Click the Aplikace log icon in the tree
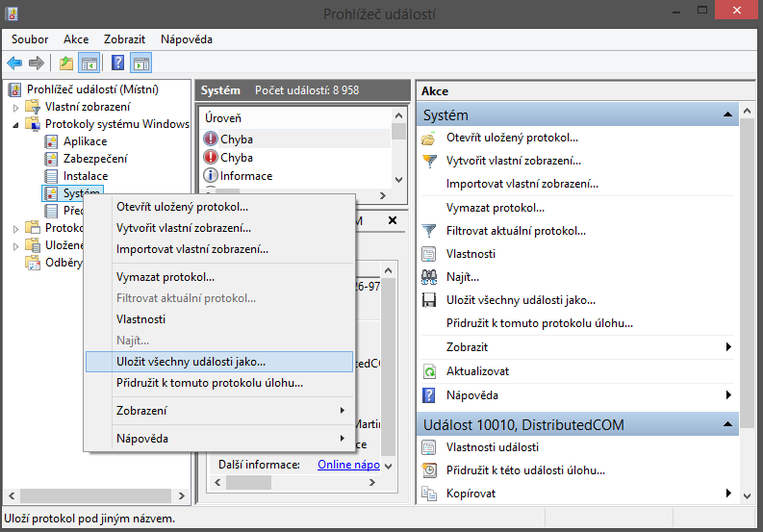 (x=52, y=141)
